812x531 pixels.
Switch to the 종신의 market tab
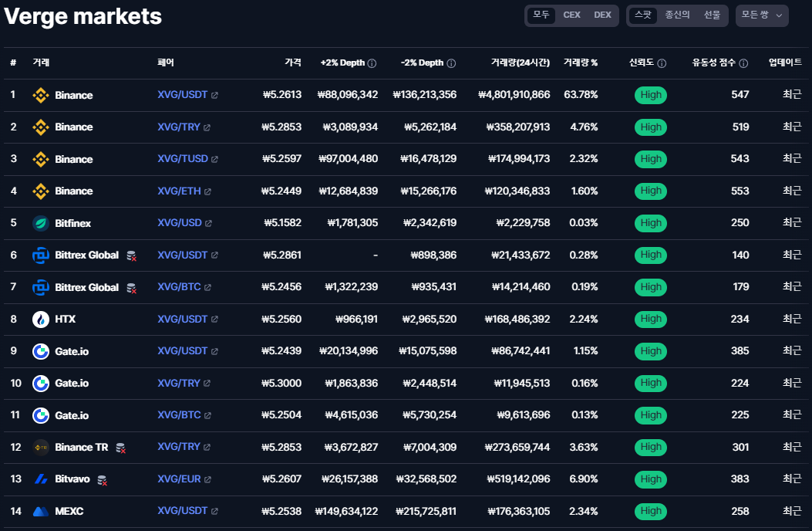(677, 15)
